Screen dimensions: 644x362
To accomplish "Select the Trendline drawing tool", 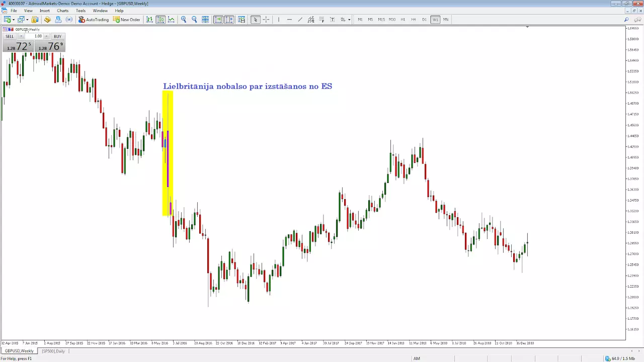I will (x=300, y=20).
